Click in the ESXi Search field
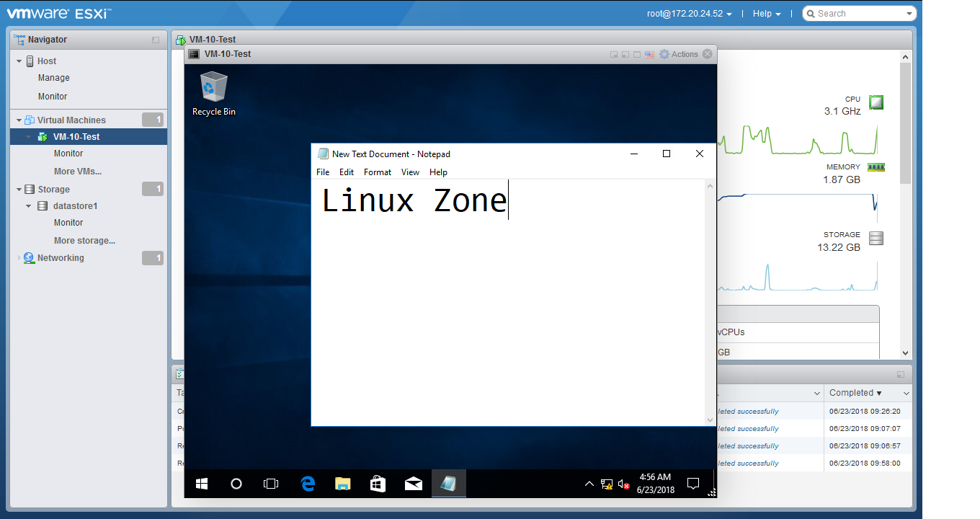Image resolution: width=980 pixels, height=519 pixels. coord(859,14)
